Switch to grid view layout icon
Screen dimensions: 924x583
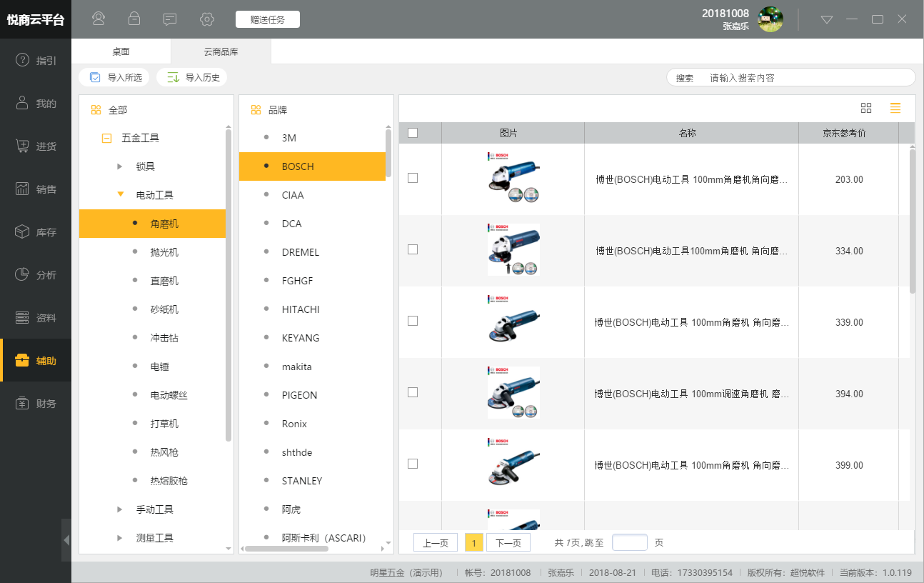click(866, 108)
